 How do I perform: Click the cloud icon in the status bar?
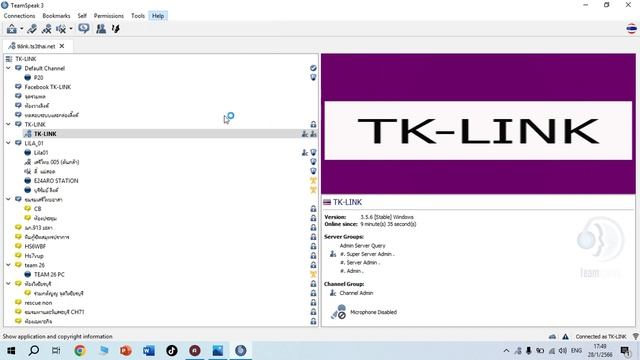tap(552, 337)
